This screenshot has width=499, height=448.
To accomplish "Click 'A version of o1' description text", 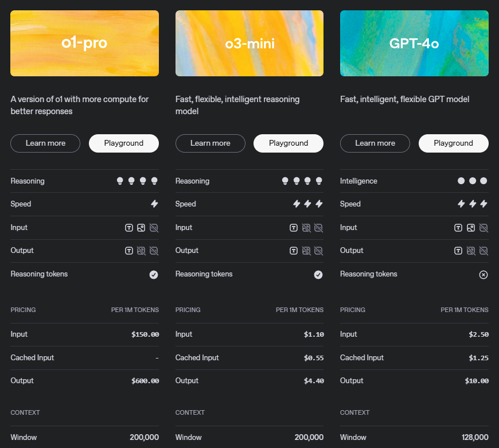I will 80,106.
